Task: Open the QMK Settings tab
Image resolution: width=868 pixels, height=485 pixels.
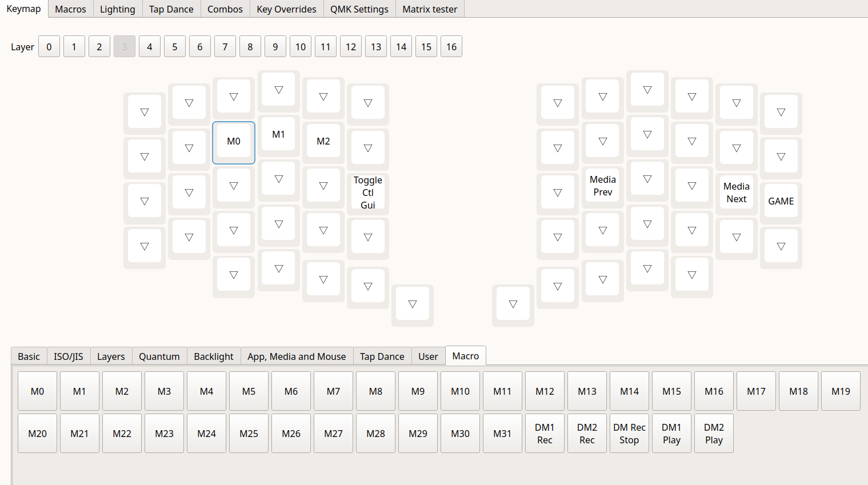Action: point(359,9)
